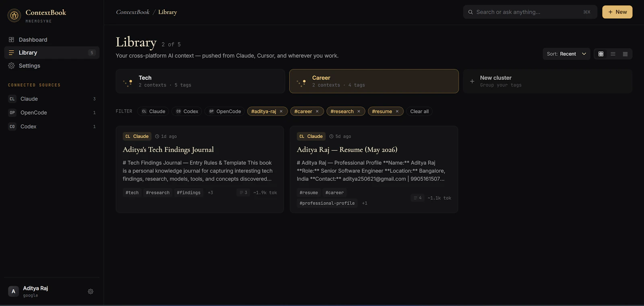644x306 pixels.
Task: Click the #resume tag on Resume card
Action: [x=309, y=193]
